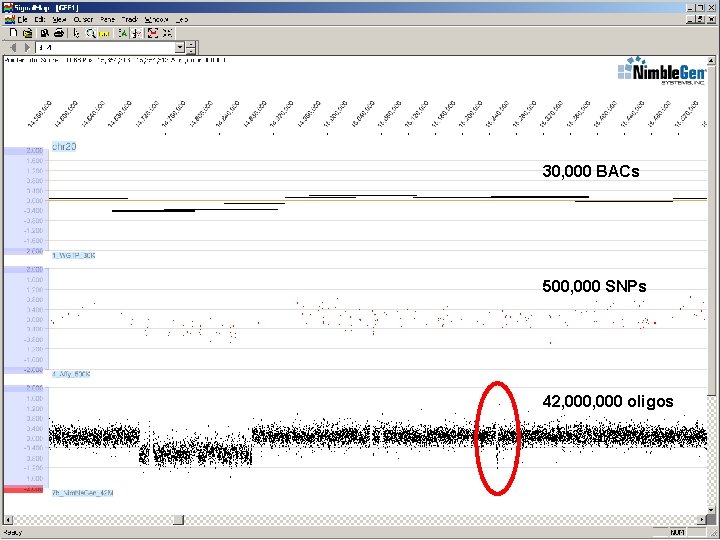Go back with the left arrow button
Viewport: 720px width, 540px height.
coord(13,47)
